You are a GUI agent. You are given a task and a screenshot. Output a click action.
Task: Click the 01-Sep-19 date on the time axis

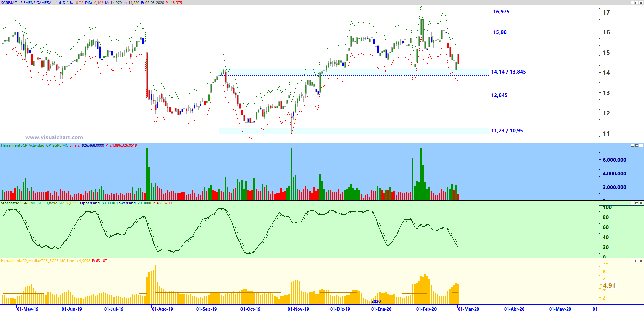(x=206, y=309)
